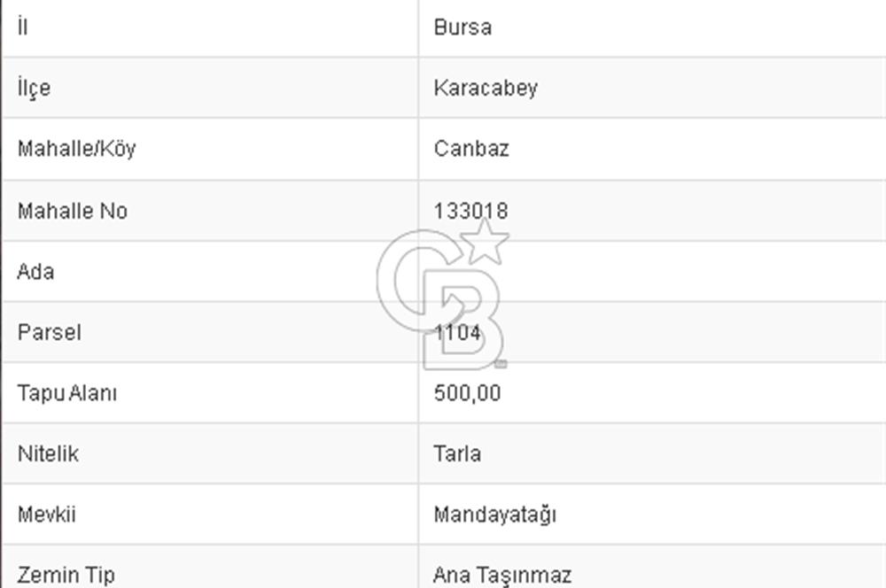The height and width of the screenshot is (588, 886).
Task: Select the Karacabey district value
Action: tap(486, 89)
